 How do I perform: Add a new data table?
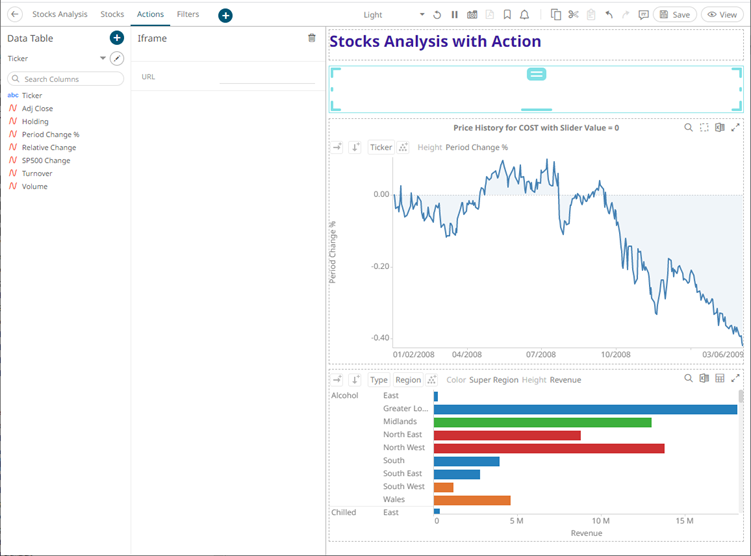coord(117,38)
